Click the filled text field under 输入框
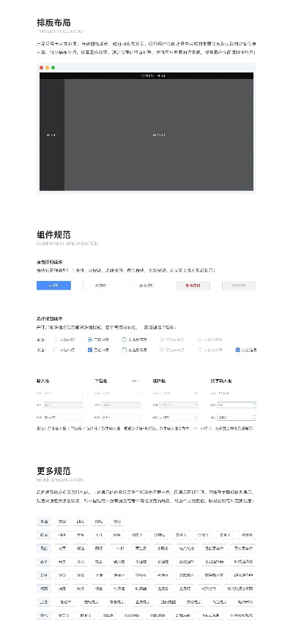Viewport: 293px width, 644px height. click(x=63, y=417)
